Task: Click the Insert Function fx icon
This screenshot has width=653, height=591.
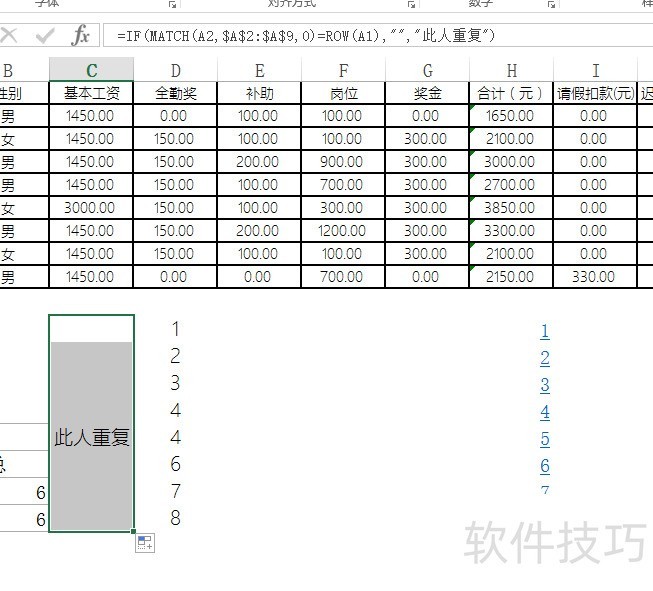Action: tap(81, 35)
